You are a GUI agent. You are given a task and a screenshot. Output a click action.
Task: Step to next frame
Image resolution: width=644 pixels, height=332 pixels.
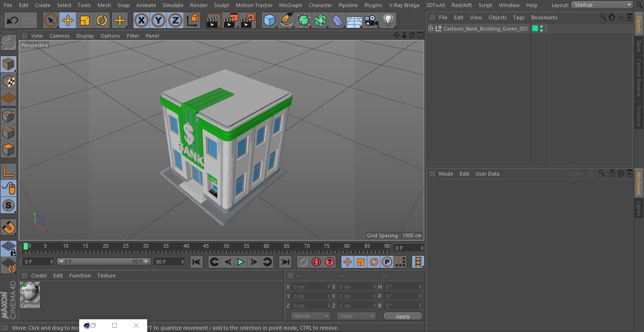(254, 262)
